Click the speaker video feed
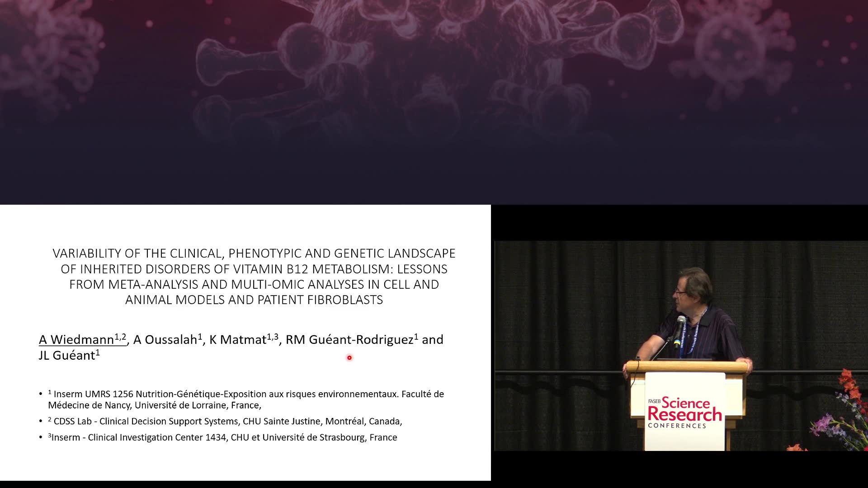Image resolution: width=868 pixels, height=488 pixels. (x=681, y=346)
